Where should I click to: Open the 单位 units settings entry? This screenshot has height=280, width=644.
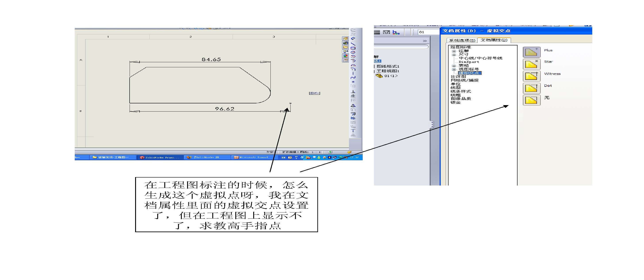tap(456, 84)
